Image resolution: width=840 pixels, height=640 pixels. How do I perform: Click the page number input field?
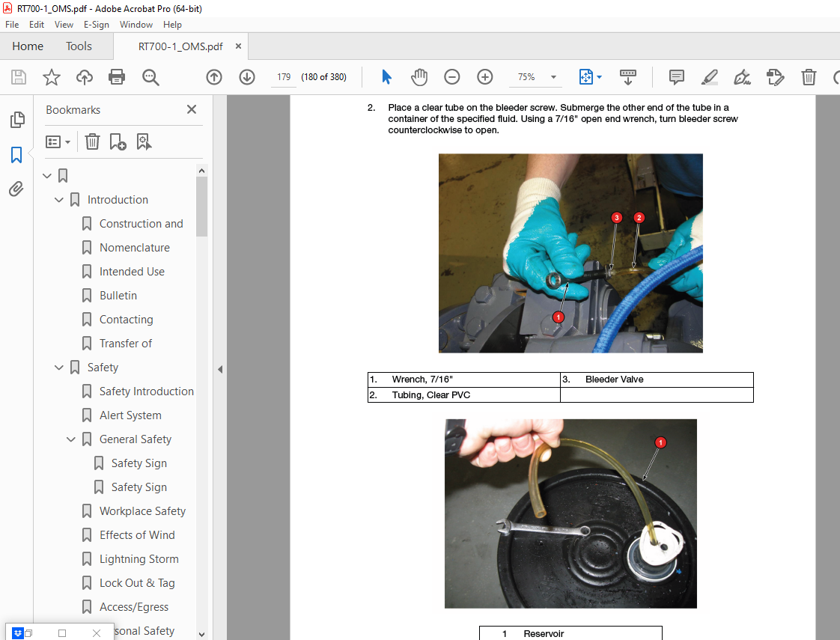click(x=284, y=77)
